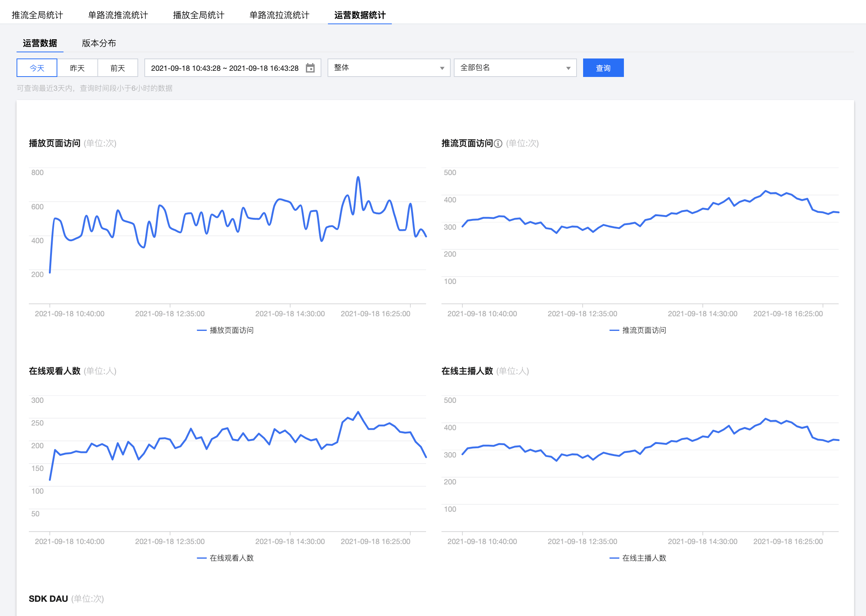Click 250 axis label on 在线观看人数 chart
Image resolution: width=866 pixels, height=616 pixels.
tap(37, 423)
